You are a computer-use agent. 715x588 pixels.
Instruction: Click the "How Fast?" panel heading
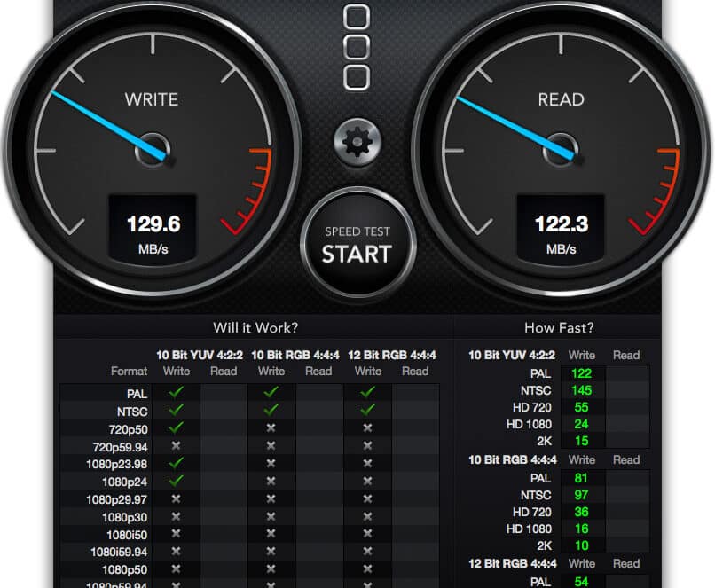click(559, 328)
